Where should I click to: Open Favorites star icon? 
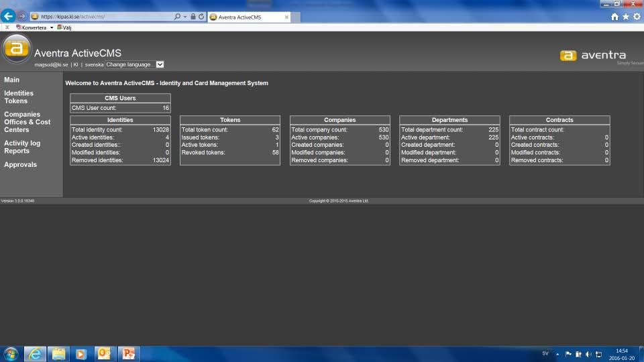coord(625,16)
